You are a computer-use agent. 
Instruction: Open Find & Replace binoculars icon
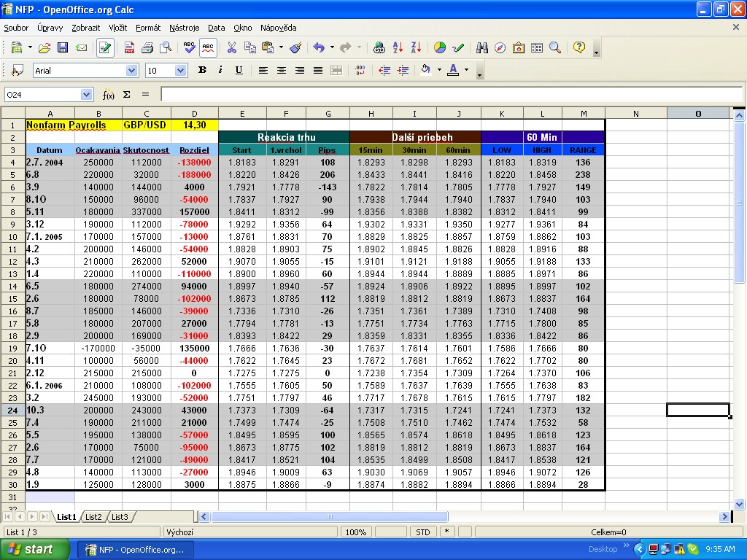tap(481, 48)
